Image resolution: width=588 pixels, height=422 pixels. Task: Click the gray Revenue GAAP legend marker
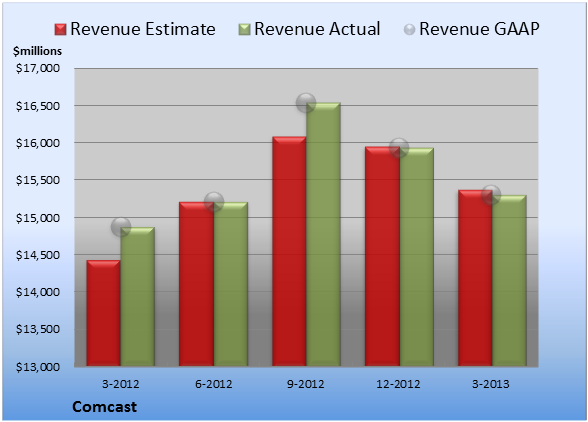[410, 29]
